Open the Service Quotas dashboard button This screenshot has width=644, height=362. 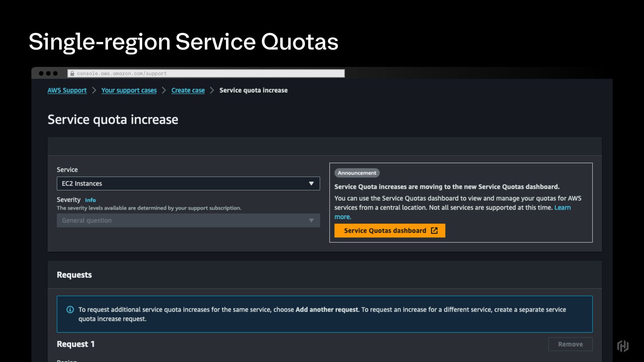(390, 231)
